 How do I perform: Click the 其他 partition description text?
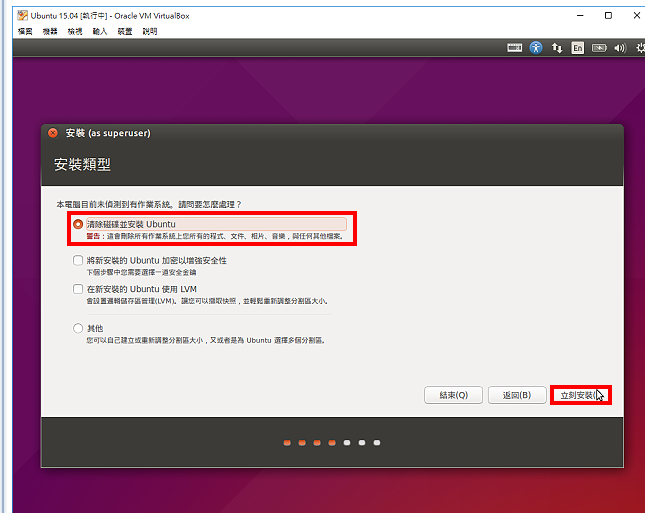[x=206, y=341]
